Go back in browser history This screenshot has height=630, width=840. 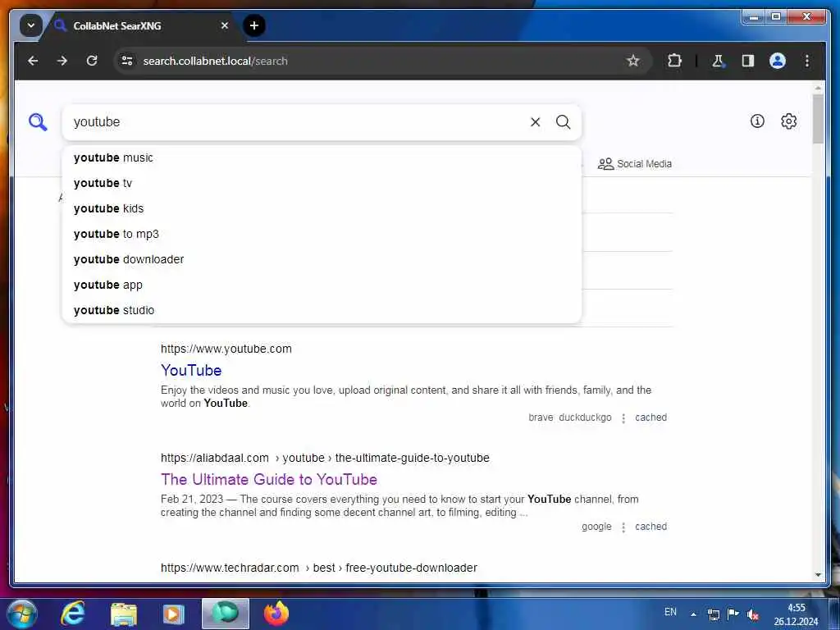pyautogui.click(x=33, y=61)
